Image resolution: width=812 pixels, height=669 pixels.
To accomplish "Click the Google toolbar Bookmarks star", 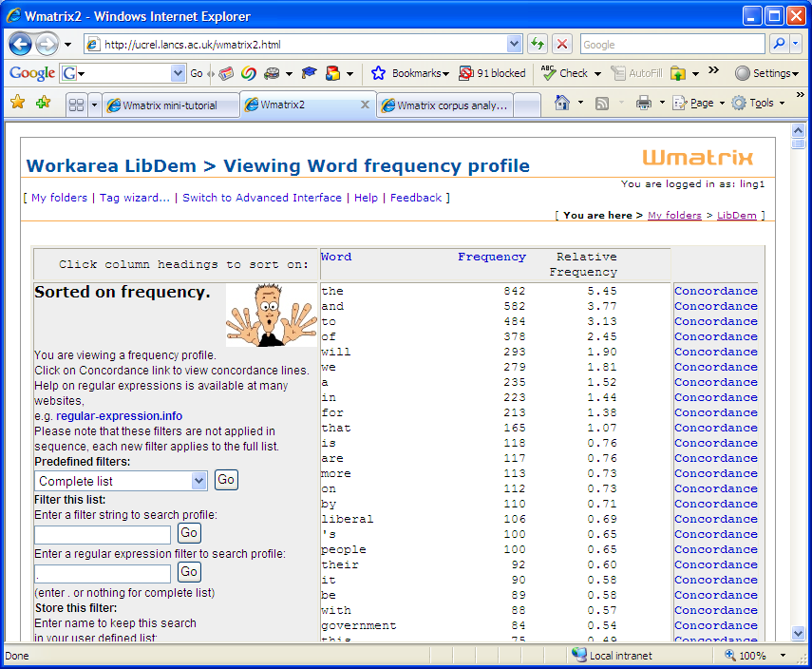I will (378, 73).
